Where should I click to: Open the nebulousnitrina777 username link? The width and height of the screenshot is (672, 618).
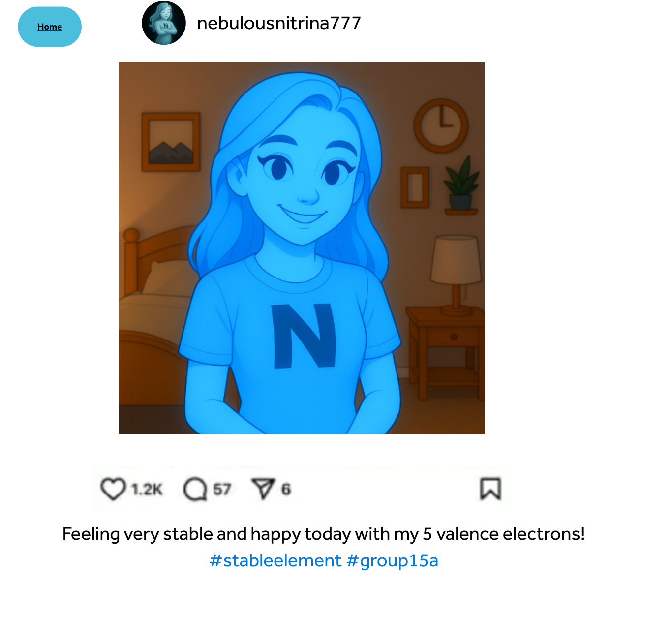tap(279, 23)
